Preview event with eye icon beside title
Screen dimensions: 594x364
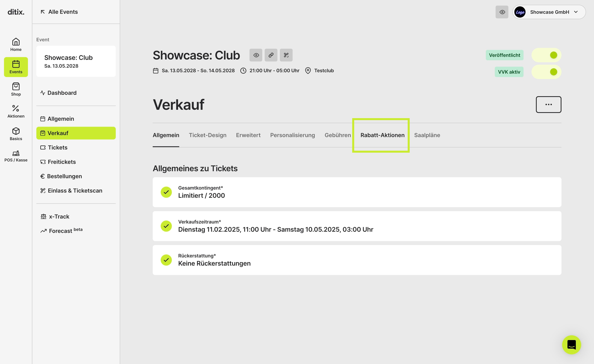[256, 55]
